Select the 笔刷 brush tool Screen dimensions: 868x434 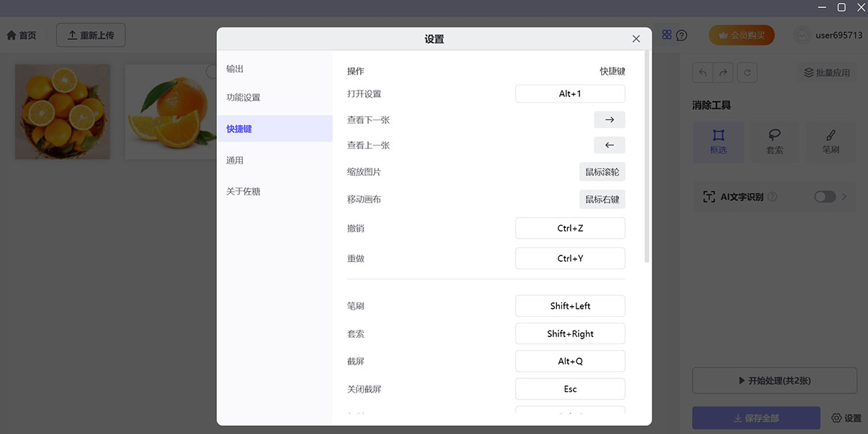pyautogui.click(x=830, y=141)
